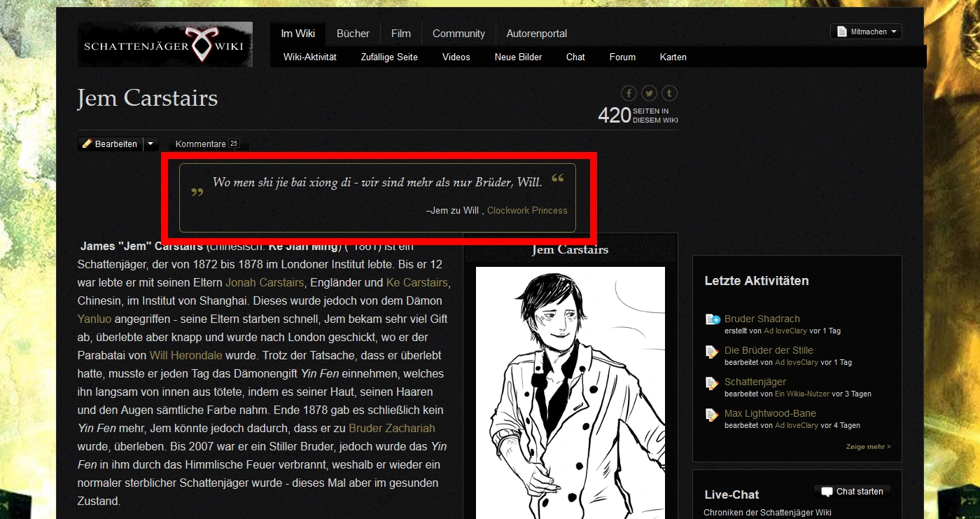This screenshot has width=980, height=519.
Task: Go to Zufällige Seite
Action: pyautogui.click(x=389, y=57)
